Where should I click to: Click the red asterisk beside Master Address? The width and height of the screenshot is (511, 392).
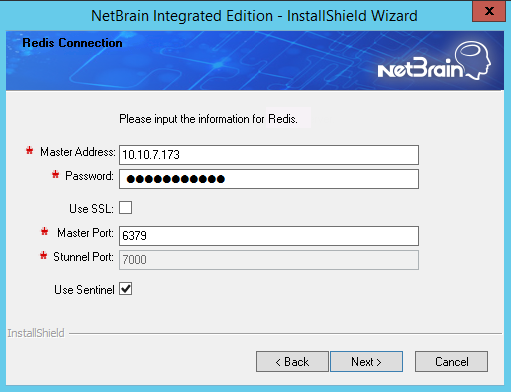pyautogui.click(x=30, y=151)
